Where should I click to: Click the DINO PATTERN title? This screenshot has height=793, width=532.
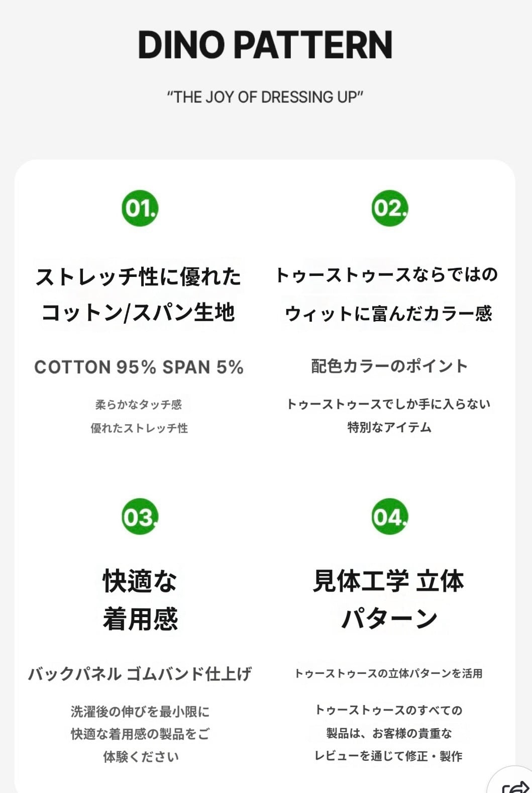point(265,45)
